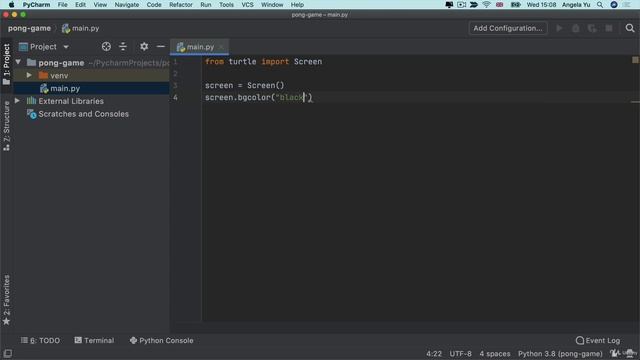Open the Code menu
640x360 pixels.
click(154, 5)
